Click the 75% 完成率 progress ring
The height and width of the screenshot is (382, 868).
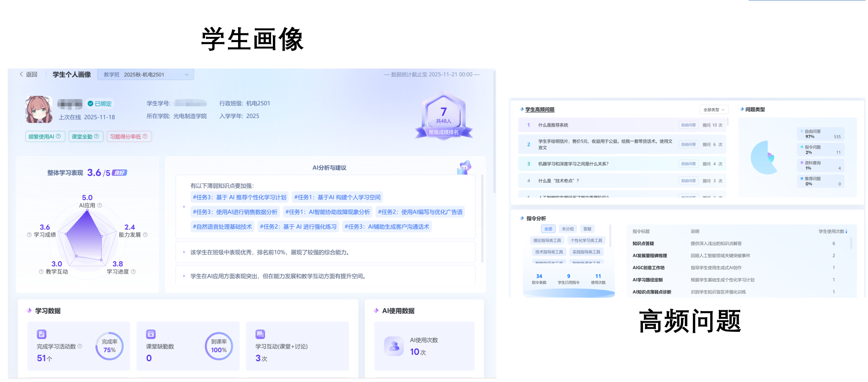pos(109,347)
